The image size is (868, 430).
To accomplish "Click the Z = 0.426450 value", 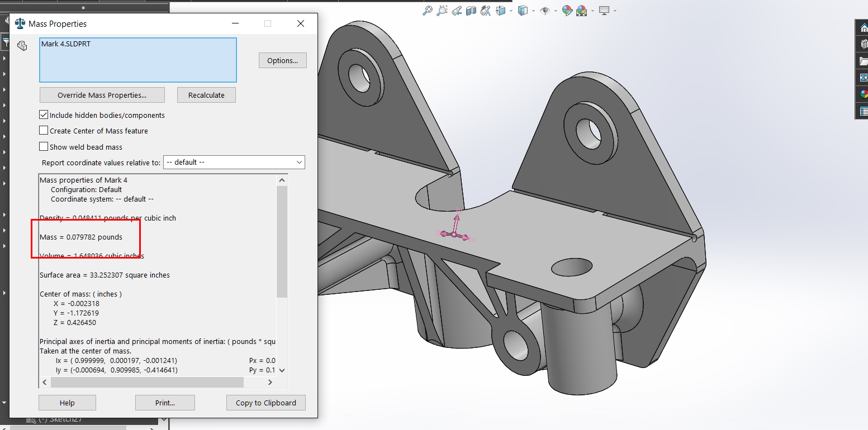I will pos(76,322).
